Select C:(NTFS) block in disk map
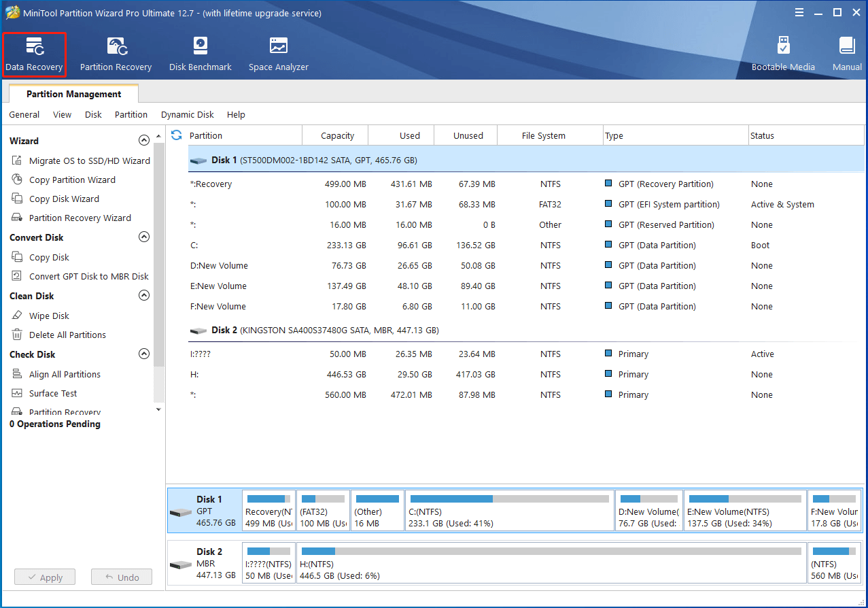The height and width of the screenshot is (608, 868). (510, 511)
